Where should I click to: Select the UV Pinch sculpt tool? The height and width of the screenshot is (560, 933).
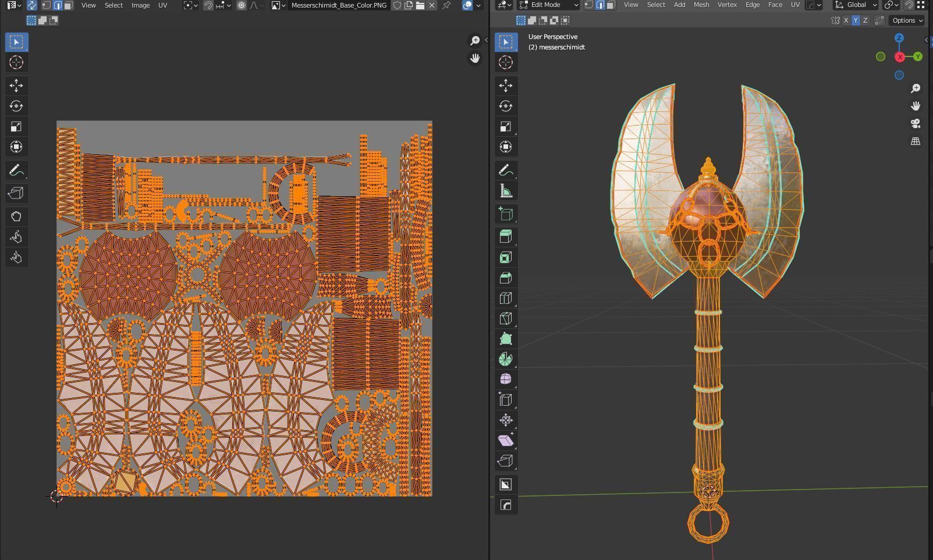click(x=16, y=257)
